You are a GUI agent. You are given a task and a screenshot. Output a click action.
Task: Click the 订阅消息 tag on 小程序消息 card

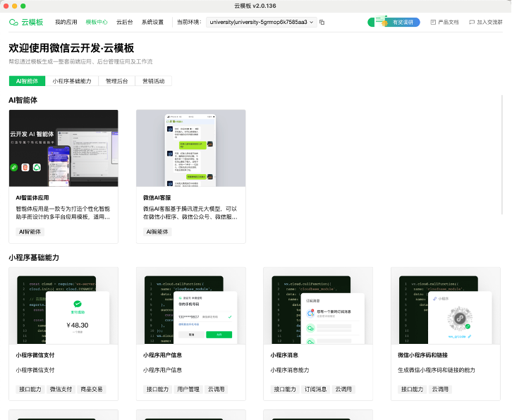coord(315,389)
